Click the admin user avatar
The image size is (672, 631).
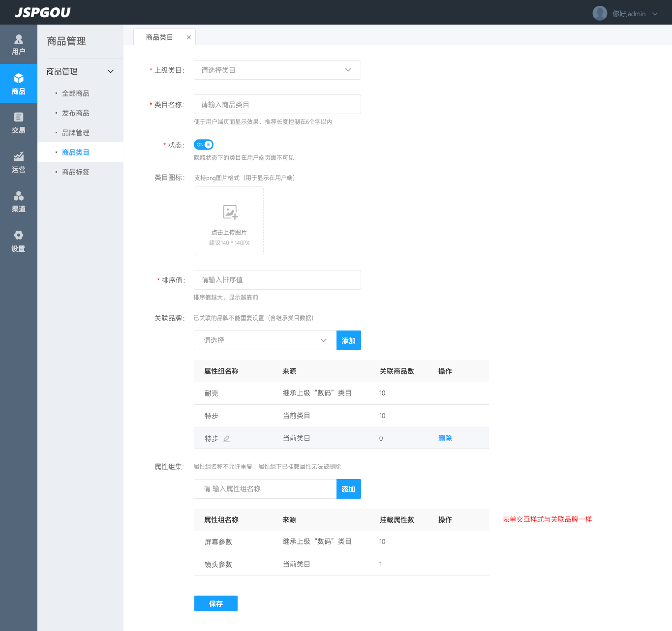[x=600, y=13]
